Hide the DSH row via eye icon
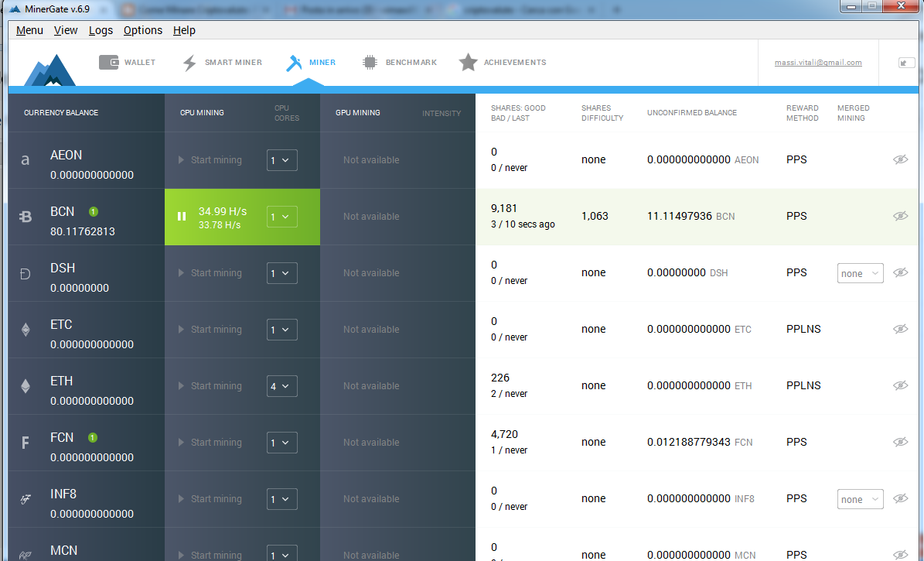The image size is (924, 561). click(901, 272)
